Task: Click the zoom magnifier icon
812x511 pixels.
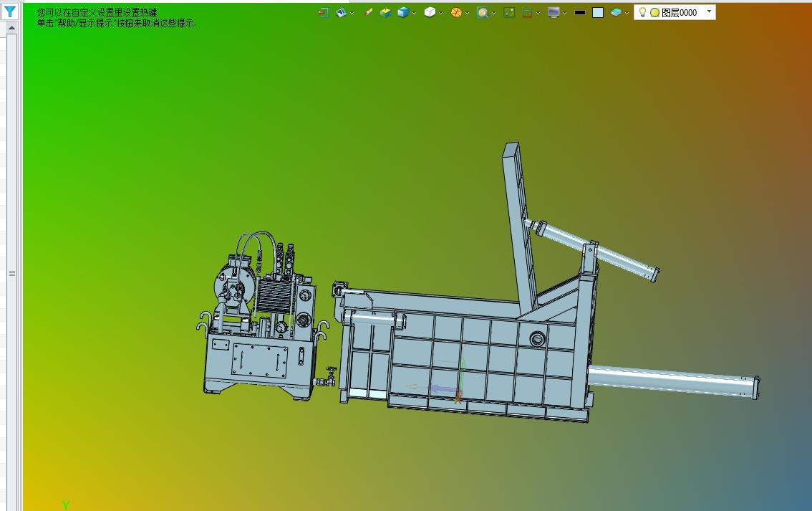Action: click(482, 12)
